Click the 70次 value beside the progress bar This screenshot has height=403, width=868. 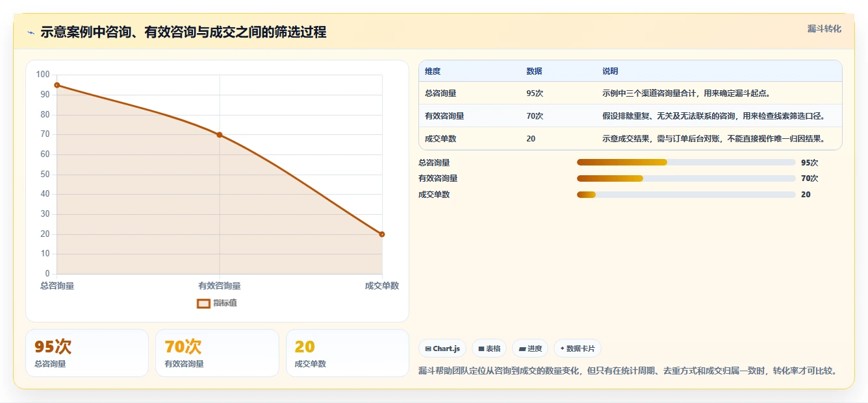tap(810, 178)
